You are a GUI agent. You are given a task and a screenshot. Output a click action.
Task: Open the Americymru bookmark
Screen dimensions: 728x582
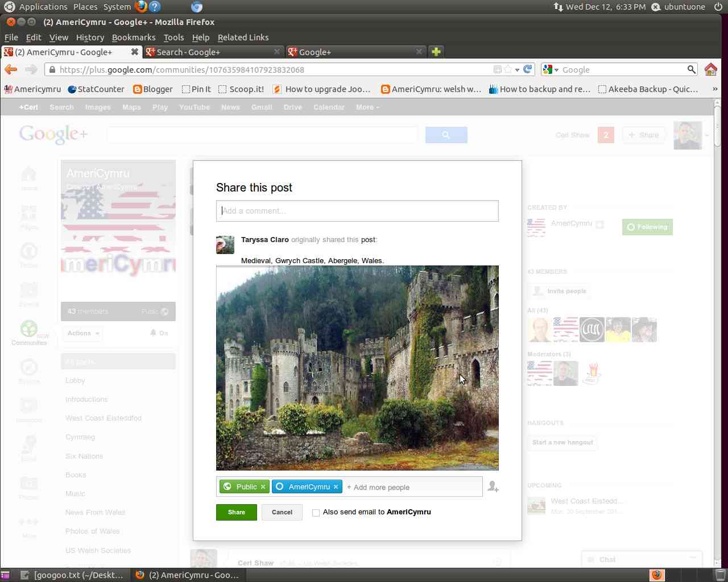point(32,89)
